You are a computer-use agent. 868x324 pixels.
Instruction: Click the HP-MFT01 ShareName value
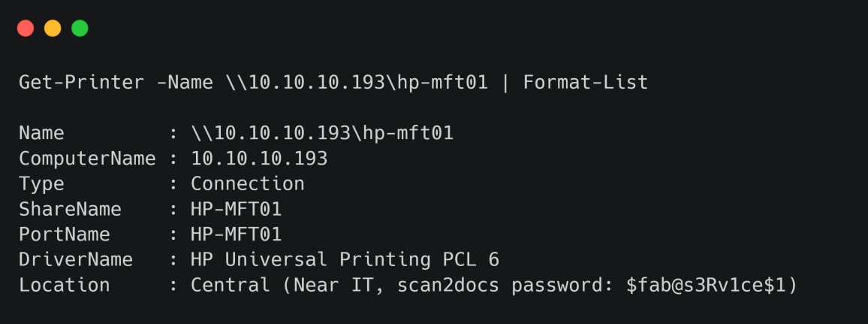click(x=237, y=209)
